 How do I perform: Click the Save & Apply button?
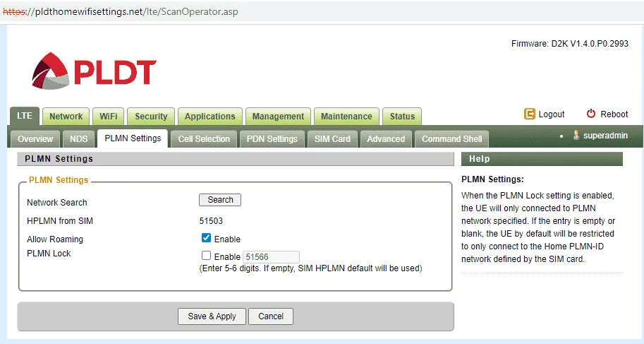[x=212, y=316]
